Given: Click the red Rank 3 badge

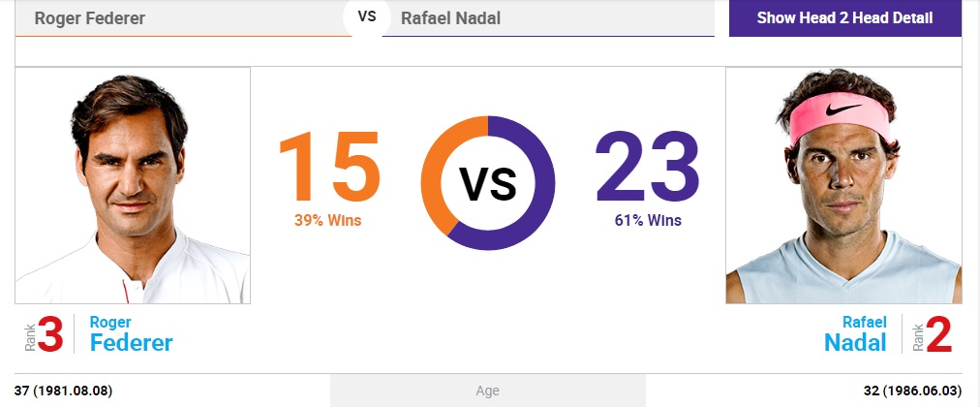Looking at the screenshot, I should tap(45, 335).
